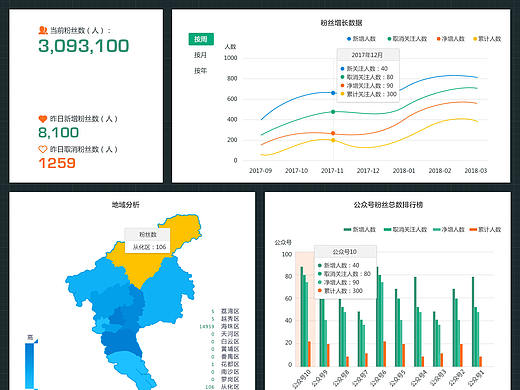The image size is (520, 390).
Task: Click the blue data point on the line chart
Action: 333,93
